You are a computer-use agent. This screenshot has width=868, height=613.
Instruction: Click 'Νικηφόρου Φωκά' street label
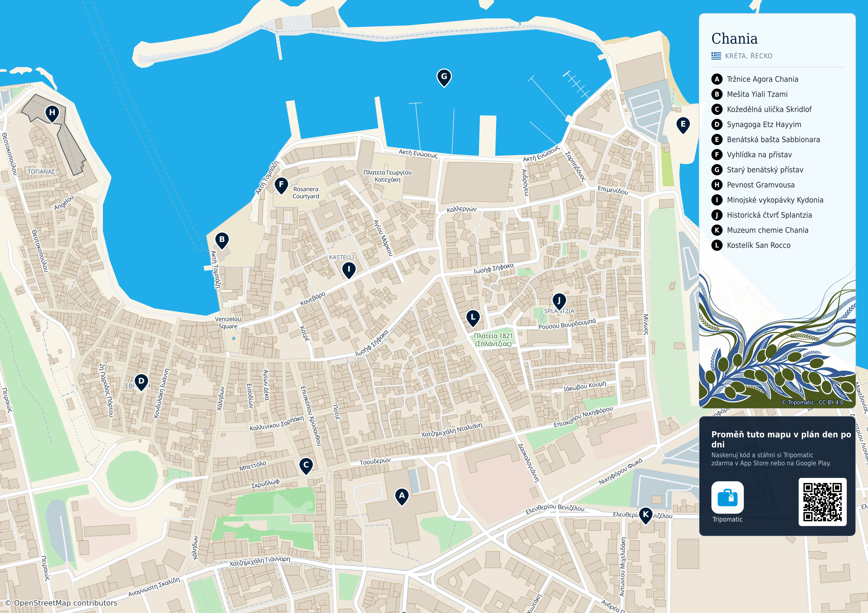pos(620,471)
